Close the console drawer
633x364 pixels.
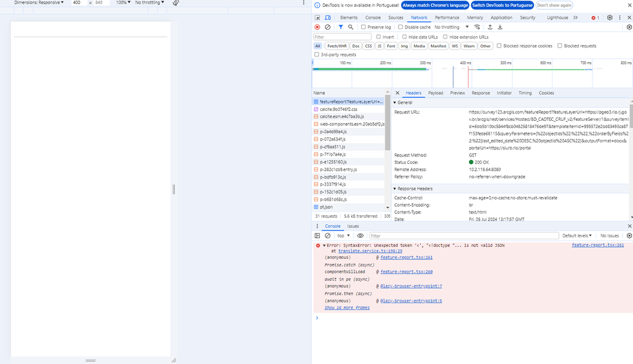coord(629,226)
